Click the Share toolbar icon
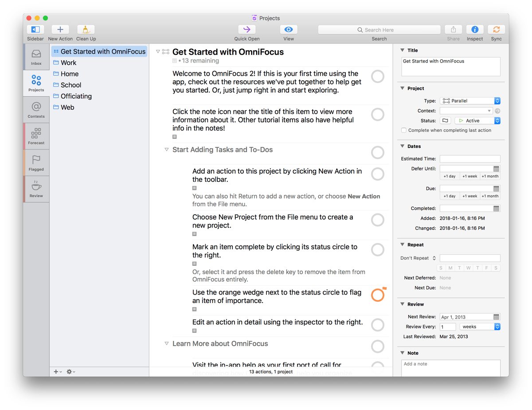This screenshot has width=532, height=410. 453,30
